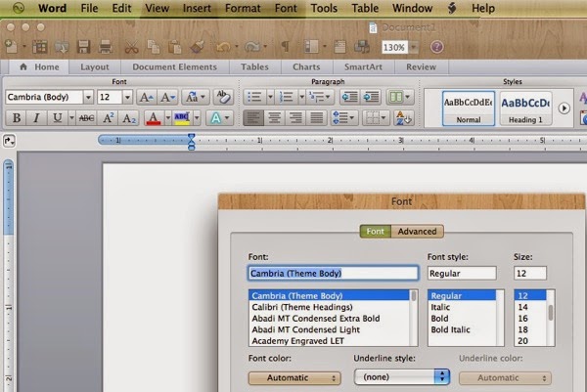Open the Font color Automatic dropdown
This screenshot has height=392, width=587.
[294, 377]
